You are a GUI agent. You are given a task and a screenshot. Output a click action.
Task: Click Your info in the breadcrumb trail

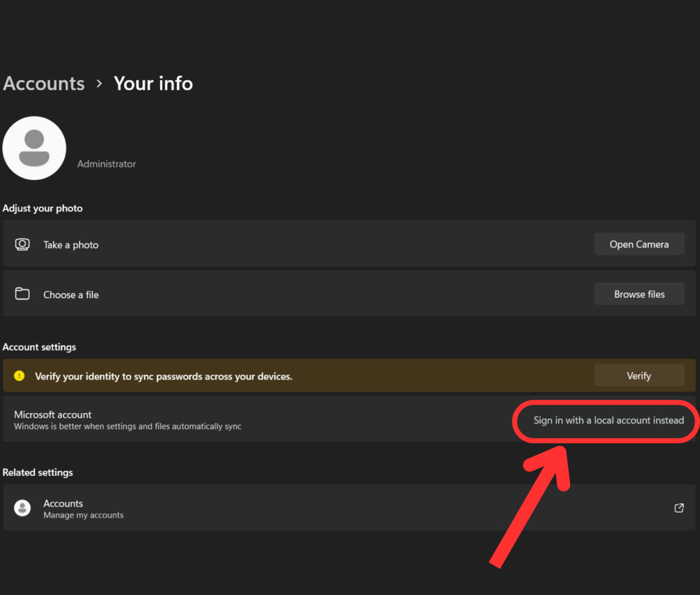(x=153, y=83)
